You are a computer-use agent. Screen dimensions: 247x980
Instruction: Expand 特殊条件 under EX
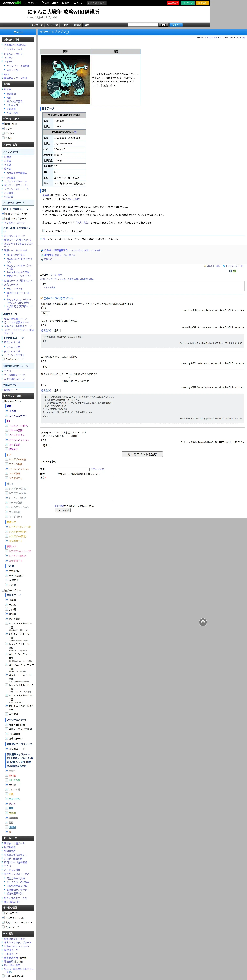[7, 449]
